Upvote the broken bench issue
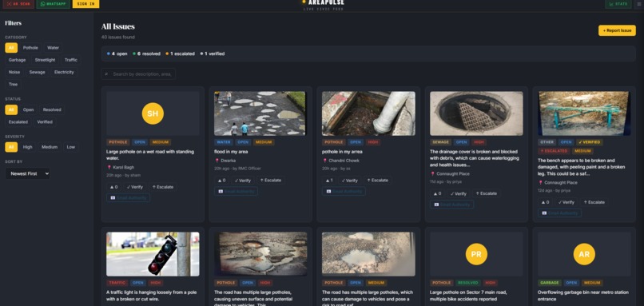This screenshot has width=644, height=306. point(546,202)
